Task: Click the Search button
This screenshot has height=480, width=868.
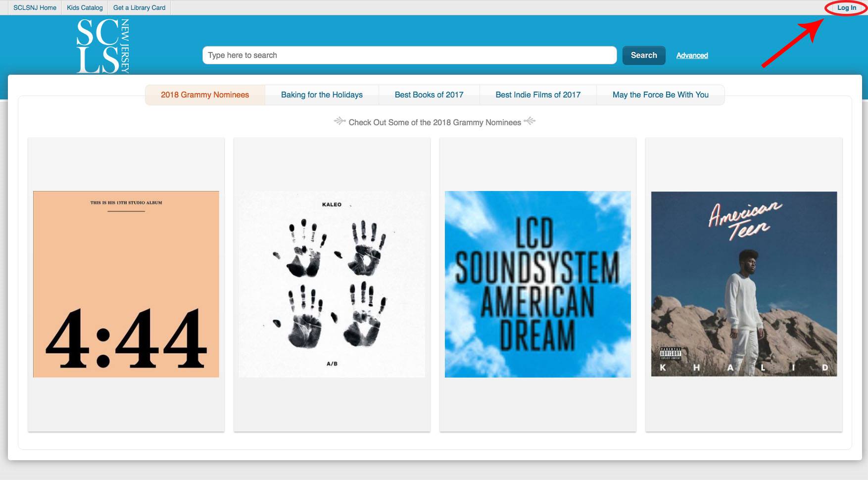Action: click(644, 55)
